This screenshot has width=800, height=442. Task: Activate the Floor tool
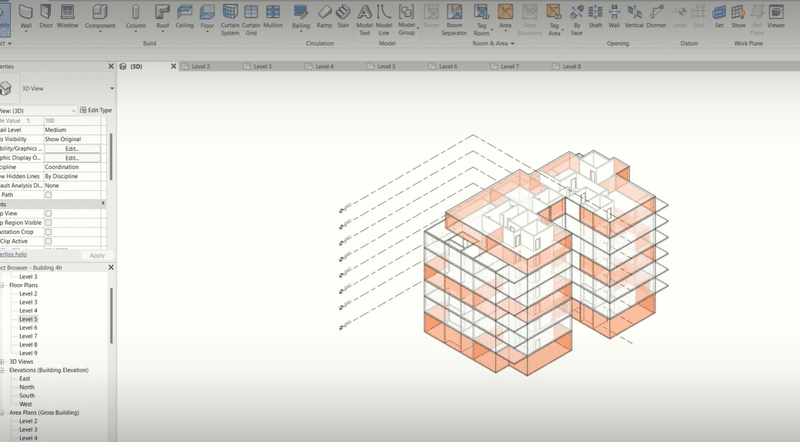207,17
